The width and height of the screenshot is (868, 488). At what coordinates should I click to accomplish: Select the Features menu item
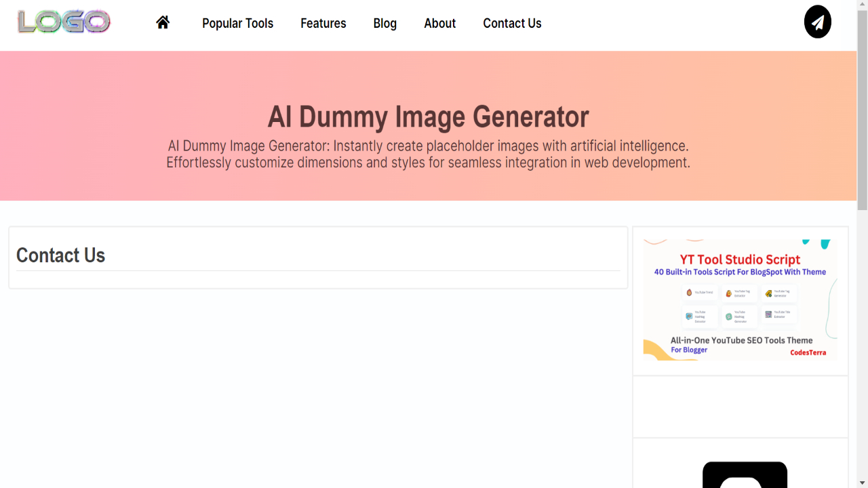[x=323, y=23]
